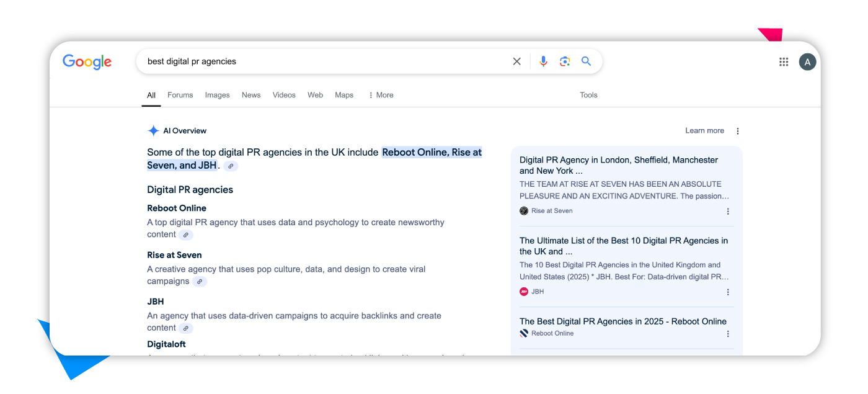Click the Learn more link
The height and width of the screenshot is (394, 868).
(704, 131)
